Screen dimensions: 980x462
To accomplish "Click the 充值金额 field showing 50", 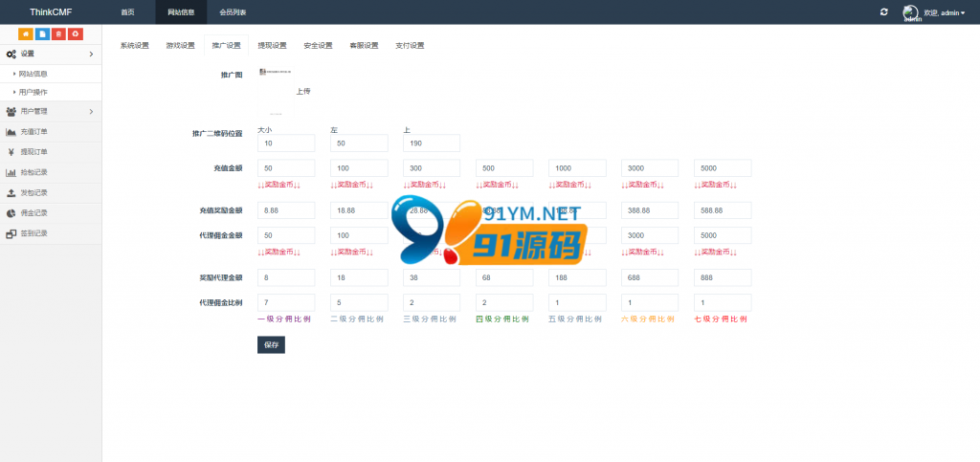I will [286, 168].
